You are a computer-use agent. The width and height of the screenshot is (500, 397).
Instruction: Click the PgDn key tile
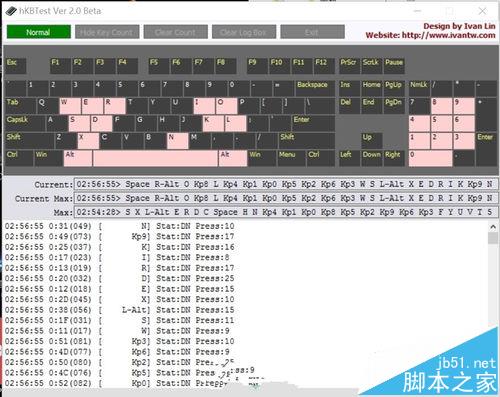point(394,106)
